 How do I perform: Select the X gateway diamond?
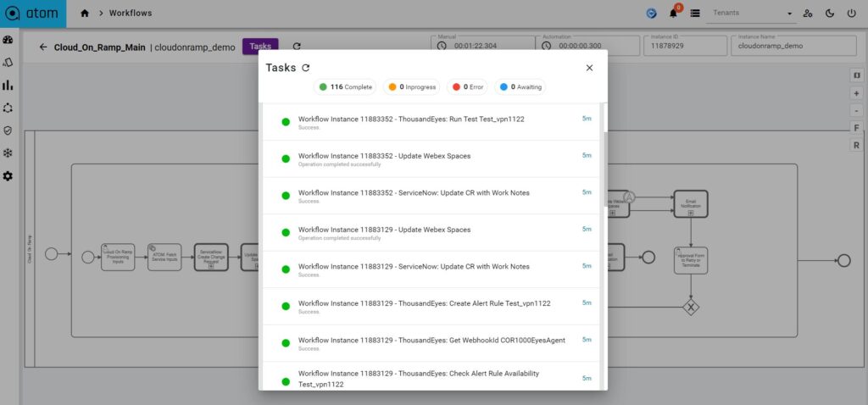(690, 307)
